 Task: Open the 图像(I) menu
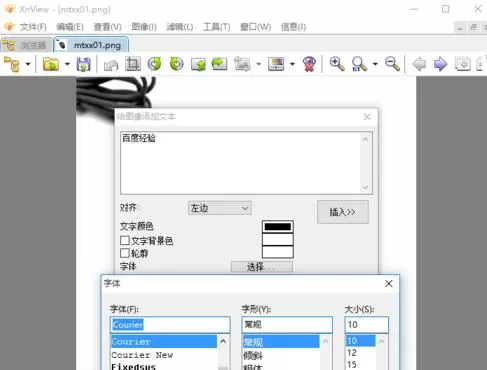click(x=144, y=27)
